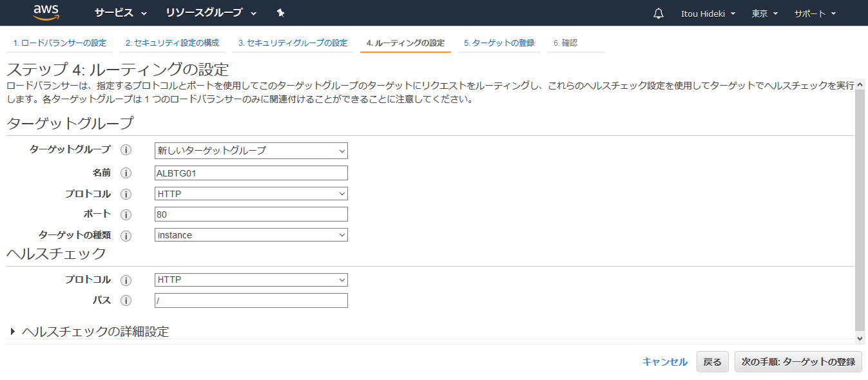The height and width of the screenshot is (380, 868).
Task: Open the Itou Hideki account menu
Action: pos(708,14)
